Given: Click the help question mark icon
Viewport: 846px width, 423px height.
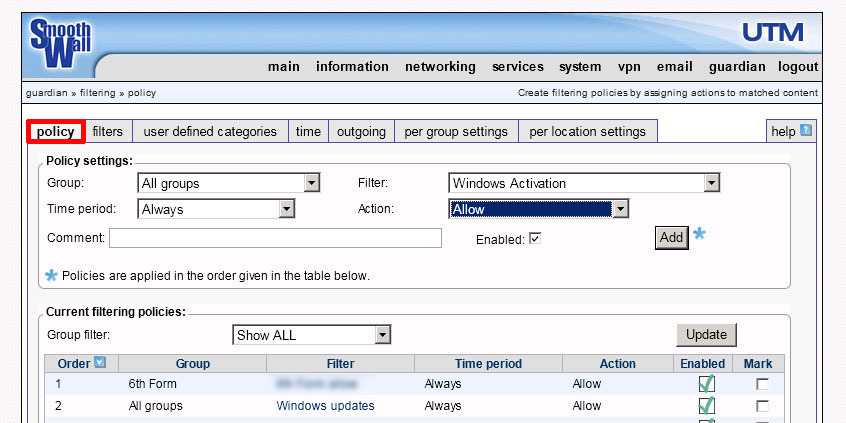Looking at the screenshot, I should [x=806, y=130].
